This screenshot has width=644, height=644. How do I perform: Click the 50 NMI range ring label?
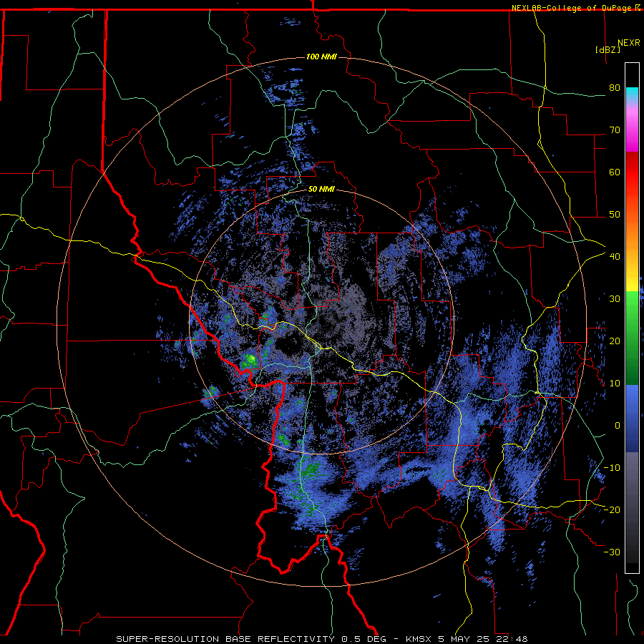321,190
